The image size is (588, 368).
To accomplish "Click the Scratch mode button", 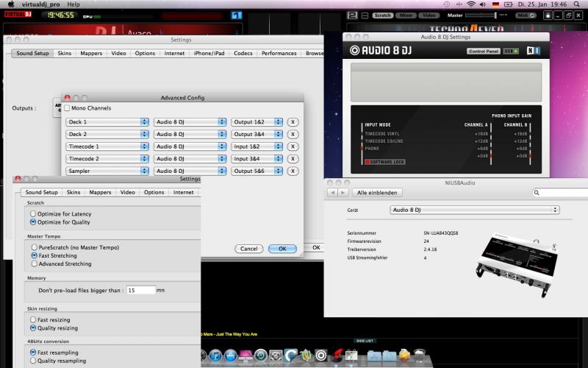I will (x=382, y=15).
